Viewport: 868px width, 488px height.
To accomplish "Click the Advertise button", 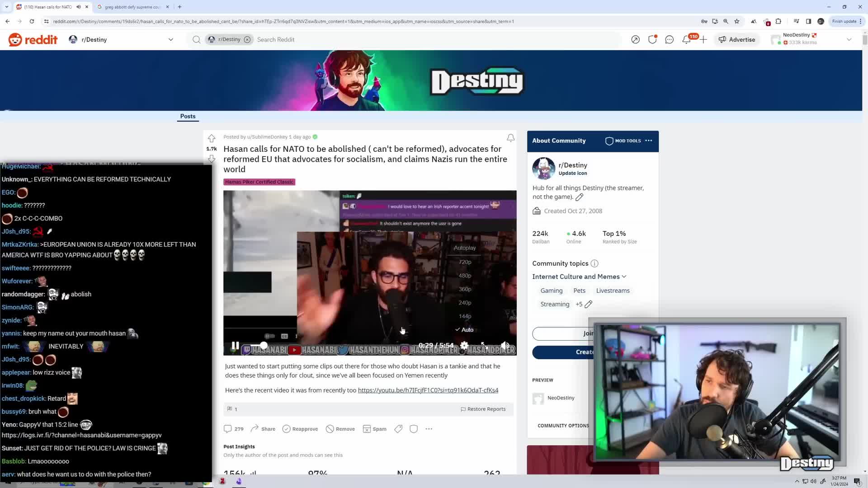I will 737,40.
